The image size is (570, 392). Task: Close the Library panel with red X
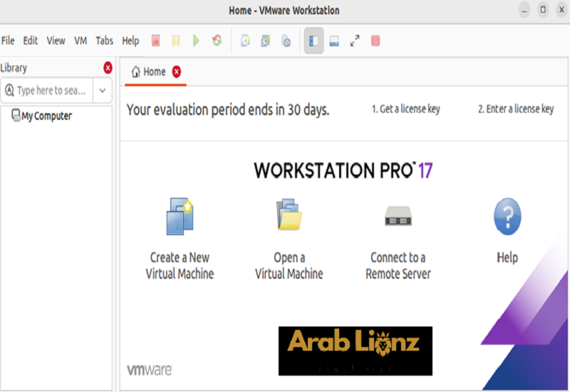(x=108, y=68)
